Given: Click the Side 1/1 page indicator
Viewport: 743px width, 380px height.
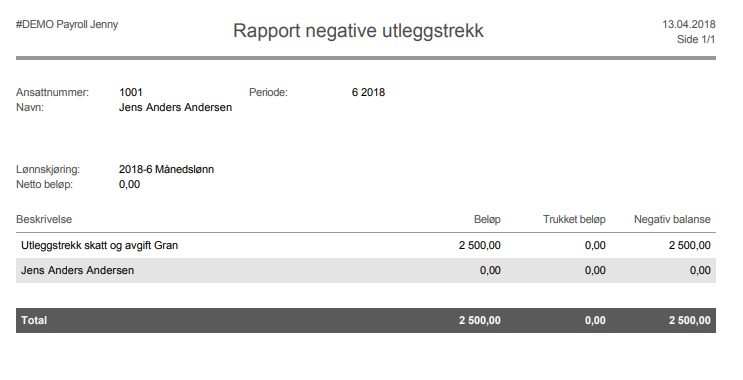Looking at the screenshot, I should [696, 39].
